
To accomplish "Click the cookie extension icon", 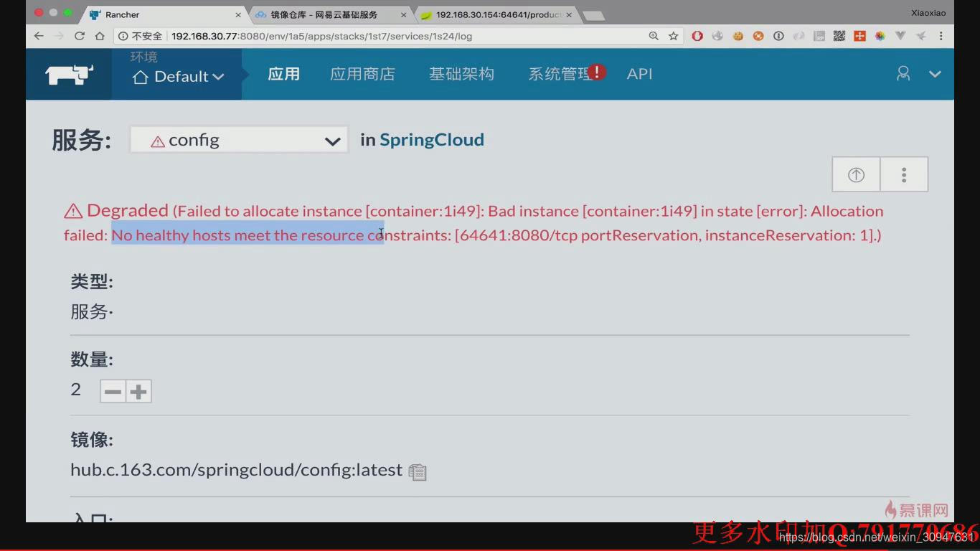I will click(x=738, y=36).
